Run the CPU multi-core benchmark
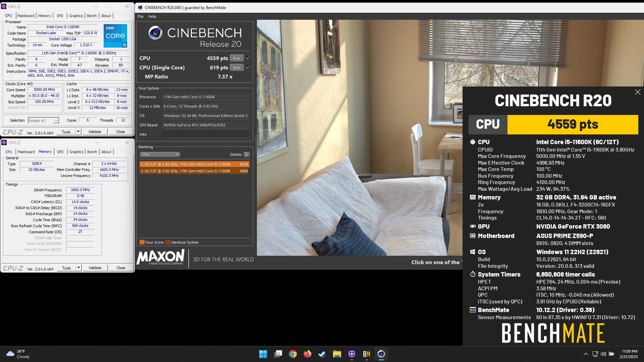The image size is (644, 362). click(x=236, y=58)
